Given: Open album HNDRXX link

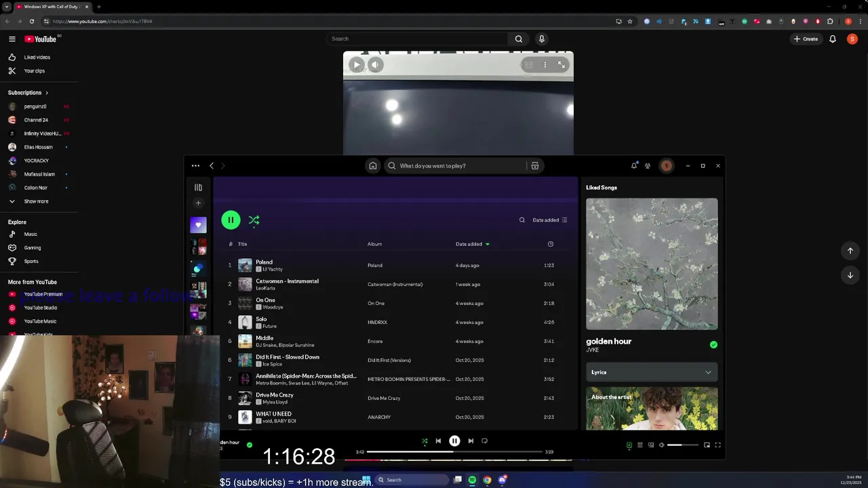Looking at the screenshot, I should coord(377,322).
